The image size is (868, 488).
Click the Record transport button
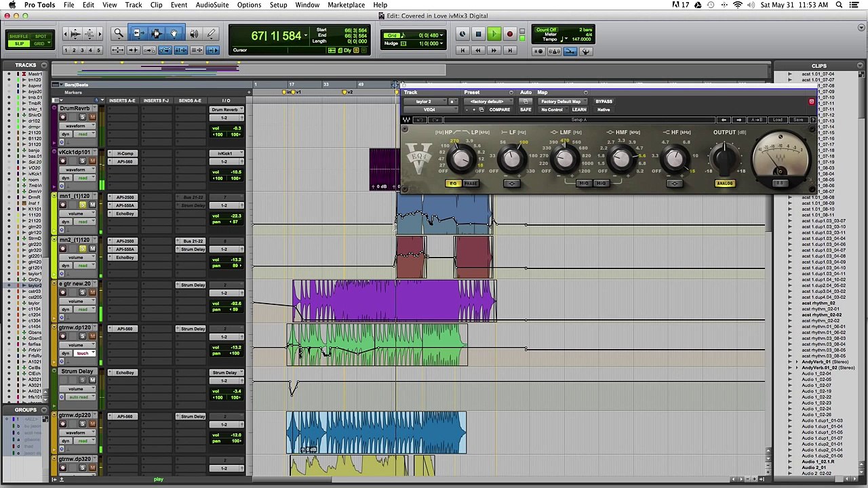point(510,34)
